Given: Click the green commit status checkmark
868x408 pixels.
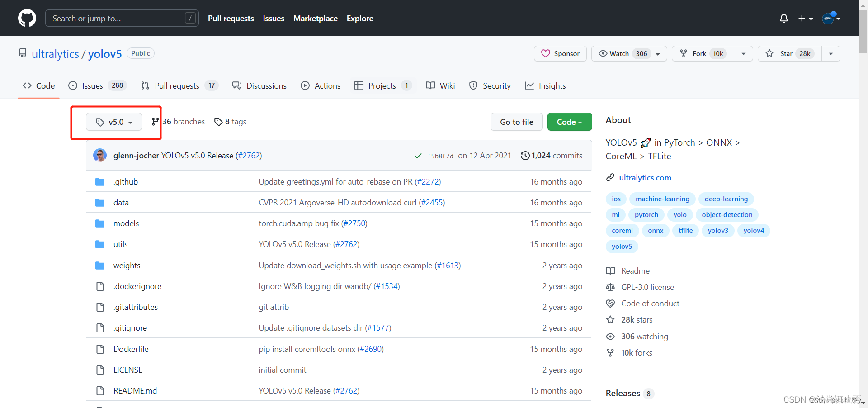Looking at the screenshot, I should [418, 156].
